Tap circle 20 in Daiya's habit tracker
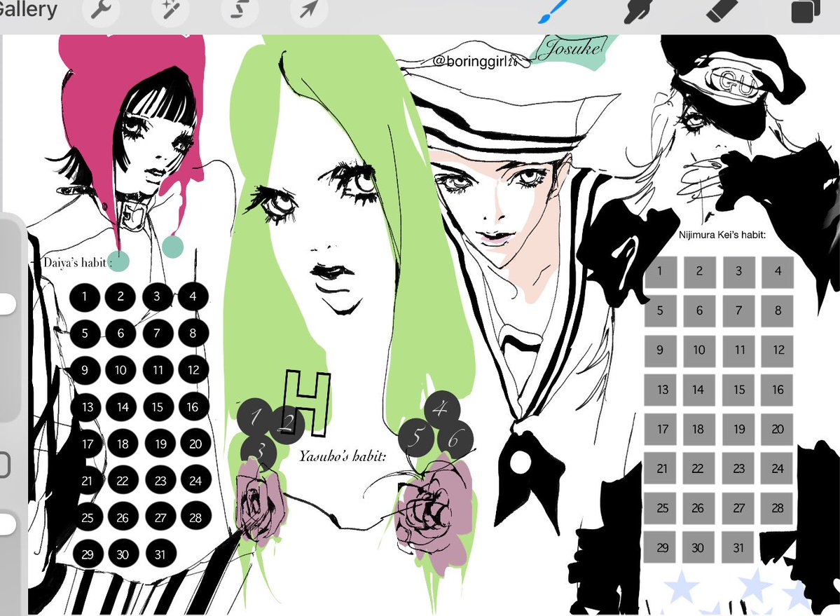840x616 pixels. [x=195, y=444]
